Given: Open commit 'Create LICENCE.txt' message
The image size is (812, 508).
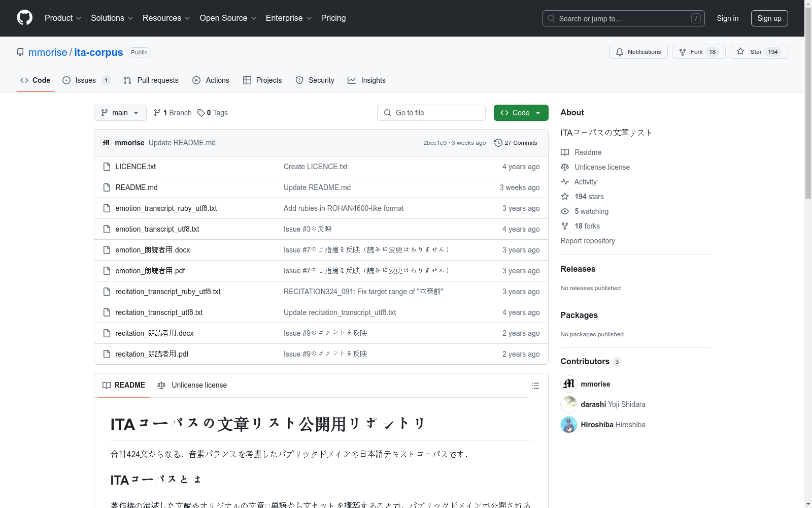Looking at the screenshot, I should (316, 167).
